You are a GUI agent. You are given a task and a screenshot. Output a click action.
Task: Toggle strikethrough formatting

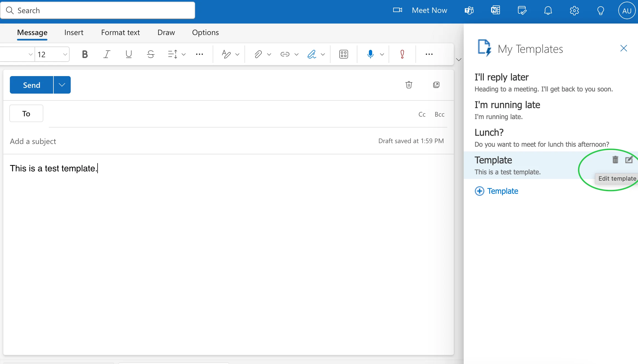point(150,54)
